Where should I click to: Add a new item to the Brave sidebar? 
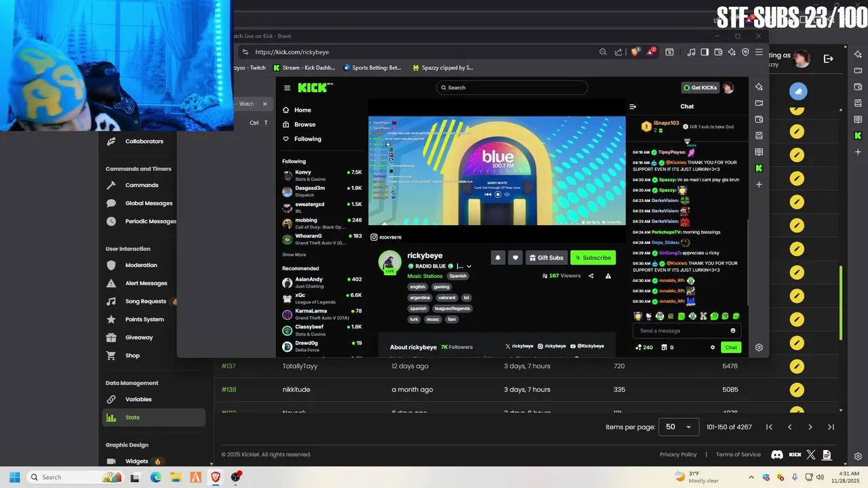[759, 184]
